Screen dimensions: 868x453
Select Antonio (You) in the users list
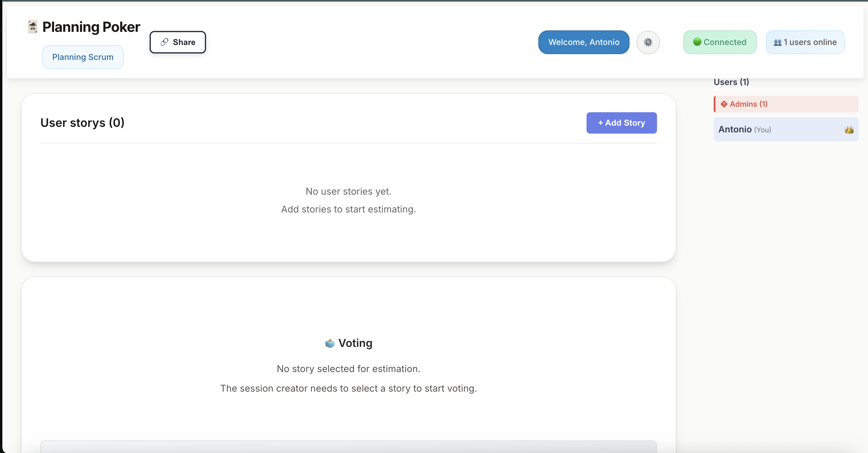tap(745, 129)
